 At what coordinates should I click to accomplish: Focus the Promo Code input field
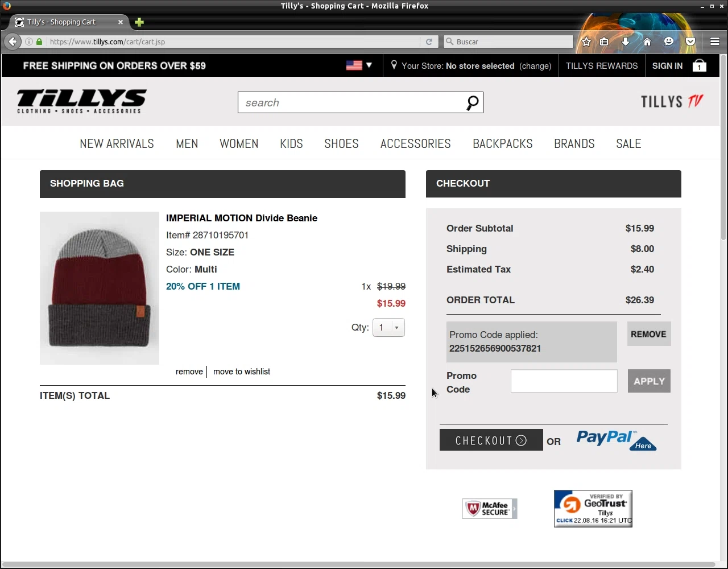564,381
